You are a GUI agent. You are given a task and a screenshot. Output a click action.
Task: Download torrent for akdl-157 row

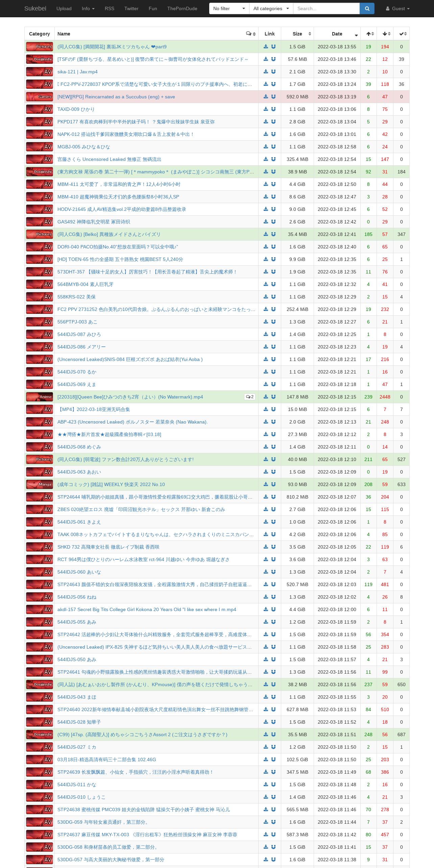click(266, 609)
